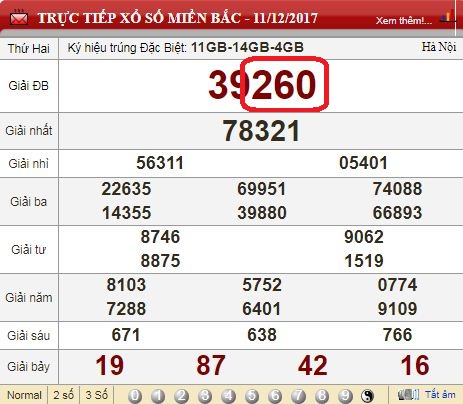
Task: Mute sound with Tắt âm
Action: (x=440, y=395)
